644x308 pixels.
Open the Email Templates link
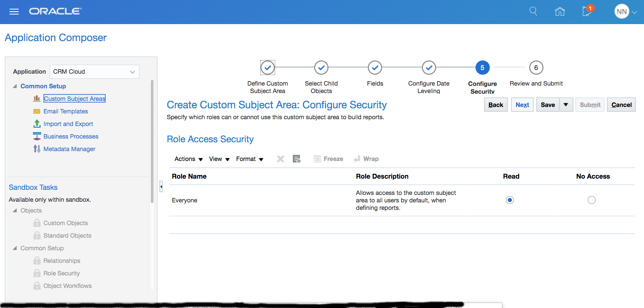coord(66,111)
